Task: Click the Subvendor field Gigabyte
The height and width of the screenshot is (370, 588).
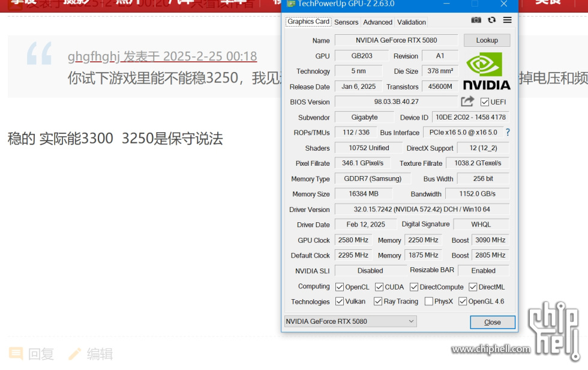Action: click(x=364, y=117)
